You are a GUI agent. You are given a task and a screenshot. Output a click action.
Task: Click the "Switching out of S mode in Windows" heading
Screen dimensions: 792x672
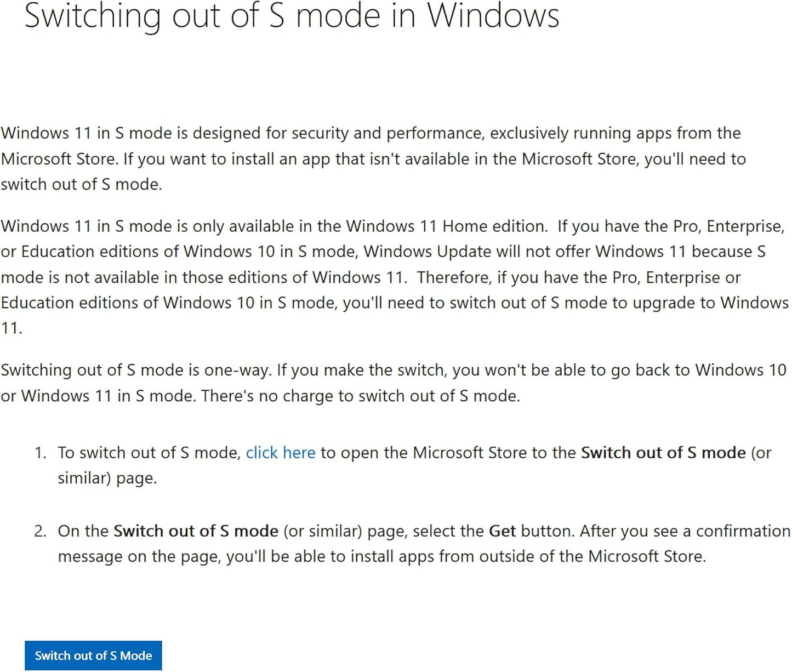click(x=292, y=15)
